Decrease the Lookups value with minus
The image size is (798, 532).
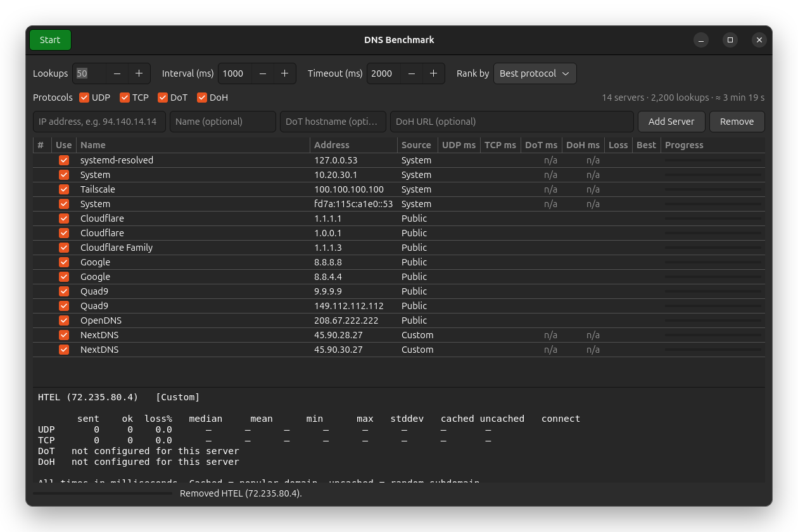coord(117,73)
